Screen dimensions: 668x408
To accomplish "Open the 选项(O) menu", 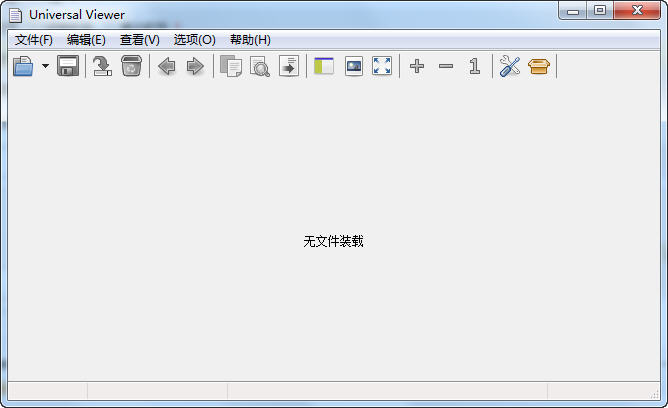I will 195,40.
